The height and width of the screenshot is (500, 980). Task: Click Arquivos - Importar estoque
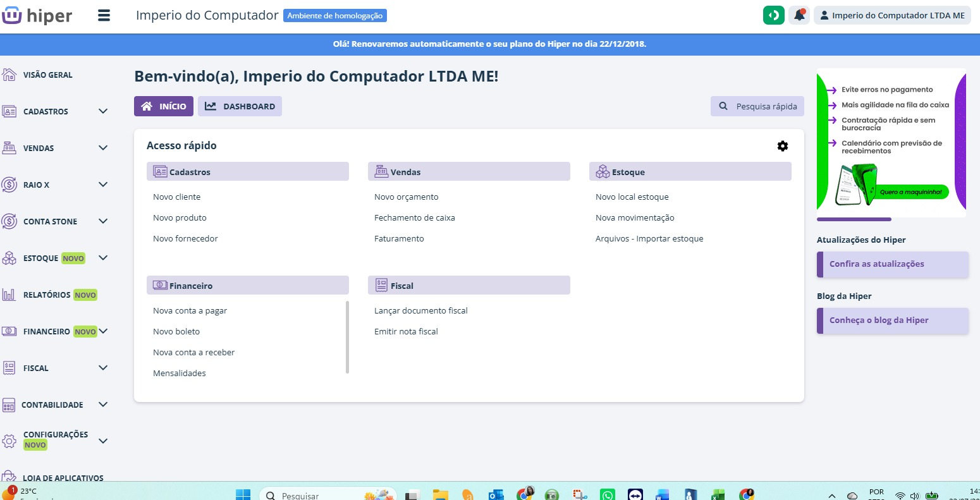click(649, 238)
